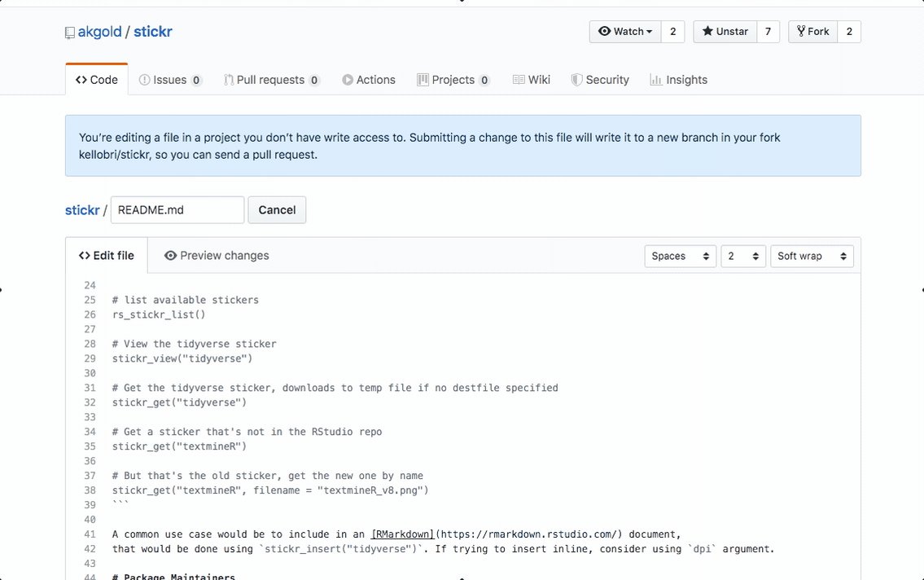Click the line 'rs_stickr_list()' in the editor
Image resolution: width=924 pixels, height=580 pixels.
(x=159, y=314)
